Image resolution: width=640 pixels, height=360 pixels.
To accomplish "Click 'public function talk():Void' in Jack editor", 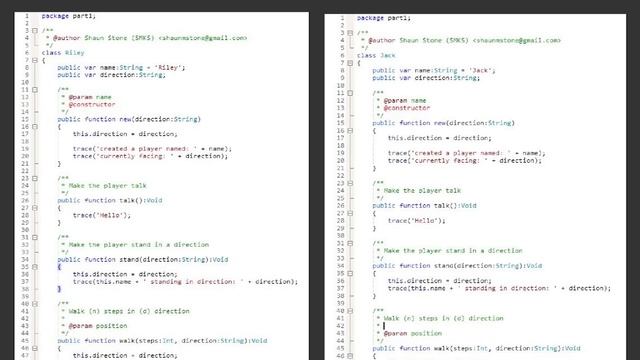I will [x=424, y=206].
